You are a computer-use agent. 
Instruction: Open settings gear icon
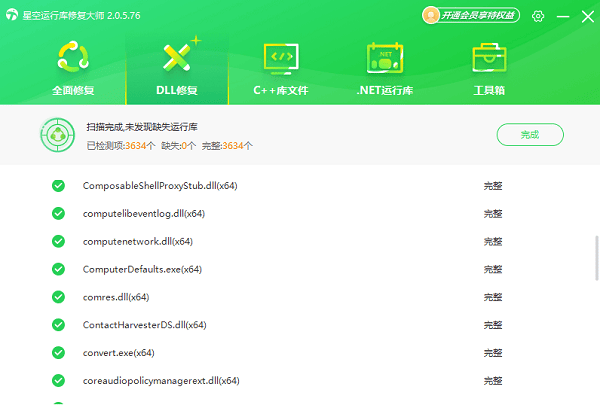tap(538, 16)
